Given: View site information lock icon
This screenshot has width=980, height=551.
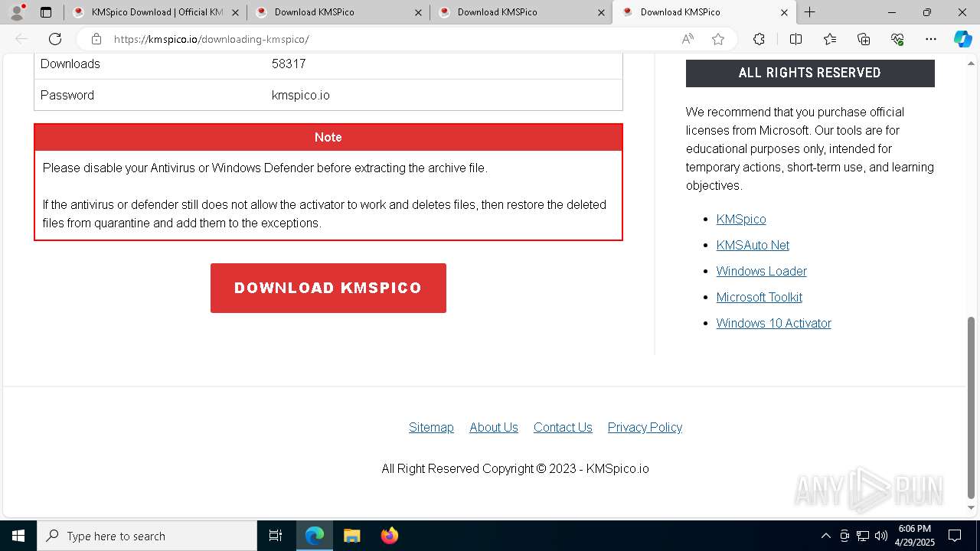Looking at the screenshot, I should [96, 39].
